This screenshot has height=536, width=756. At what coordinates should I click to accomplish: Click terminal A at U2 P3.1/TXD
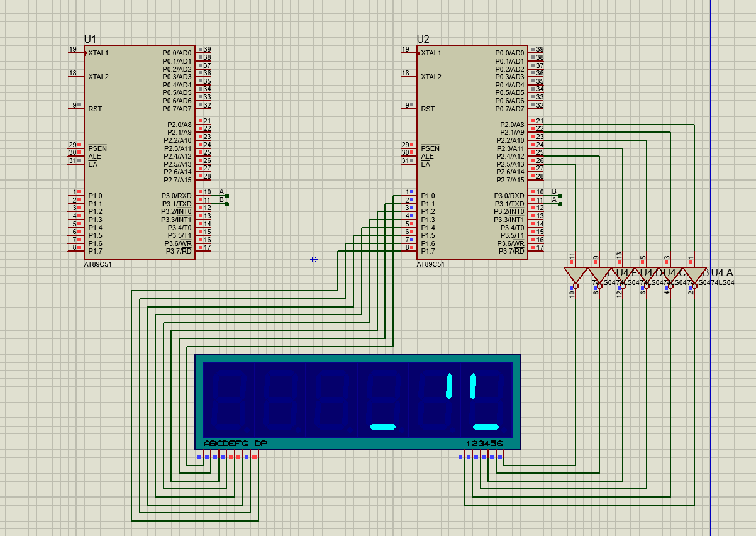click(x=559, y=204)
